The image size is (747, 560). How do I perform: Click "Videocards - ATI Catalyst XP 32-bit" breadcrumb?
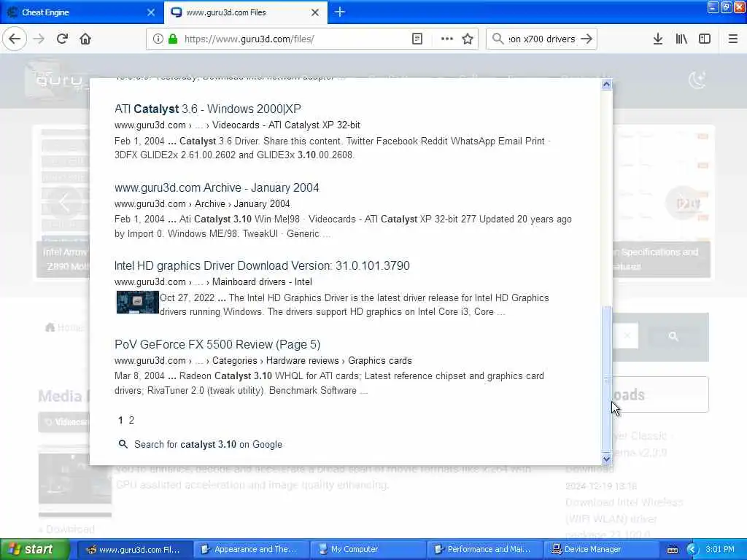tap(286, 125)
